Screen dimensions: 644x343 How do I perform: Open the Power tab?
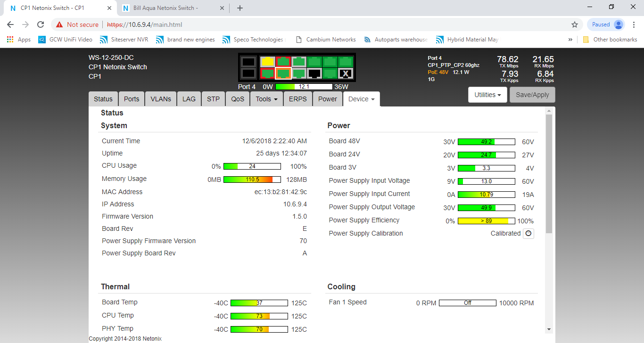327,99
